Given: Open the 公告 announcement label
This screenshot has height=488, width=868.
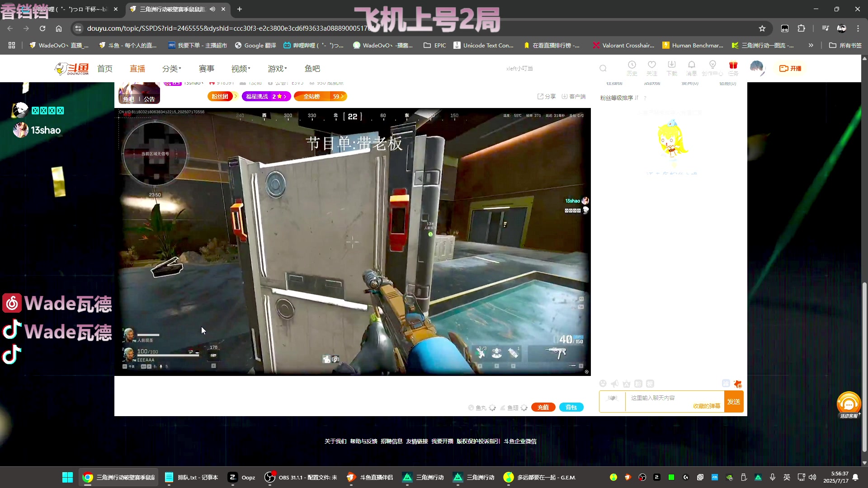Looking at the screenshot, I should click(x=149, y=99).
